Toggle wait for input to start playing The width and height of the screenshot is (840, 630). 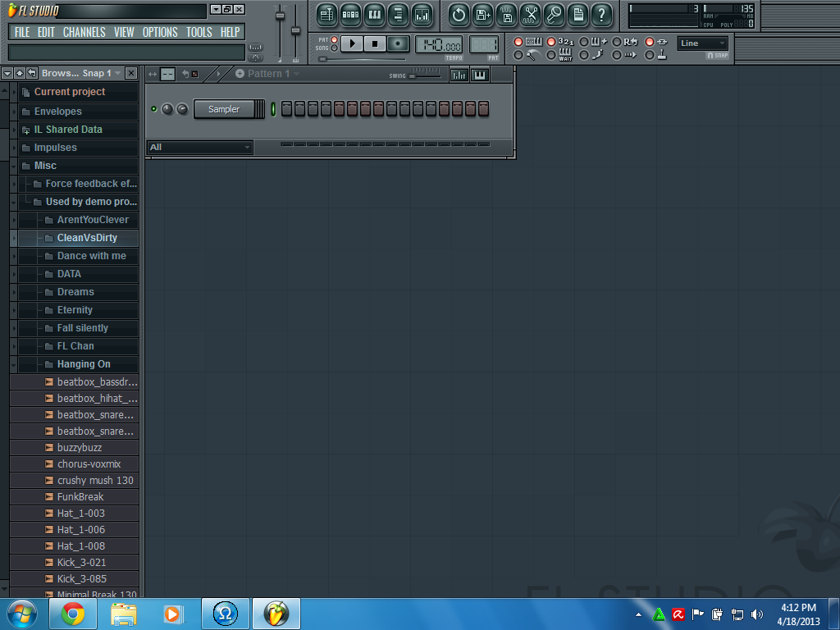coord(550,55)
